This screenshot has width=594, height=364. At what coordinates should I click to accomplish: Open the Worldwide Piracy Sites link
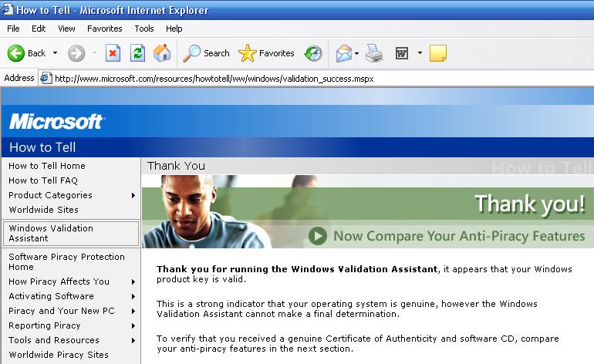tap(59, 355)
